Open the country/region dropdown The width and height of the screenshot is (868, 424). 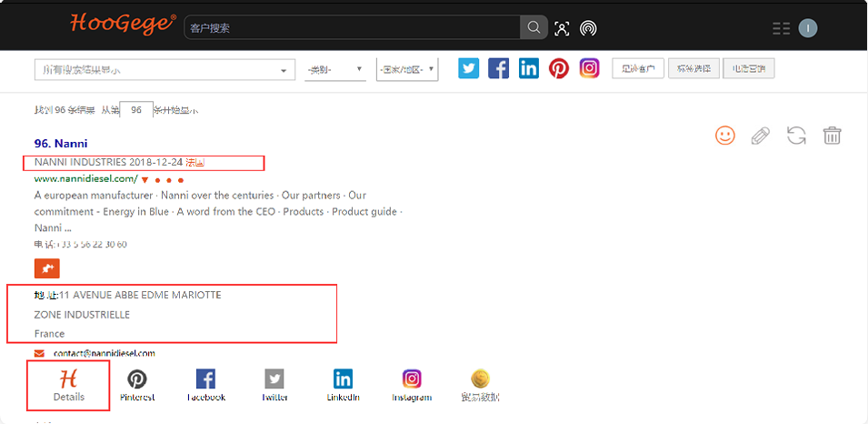point(407,70)
